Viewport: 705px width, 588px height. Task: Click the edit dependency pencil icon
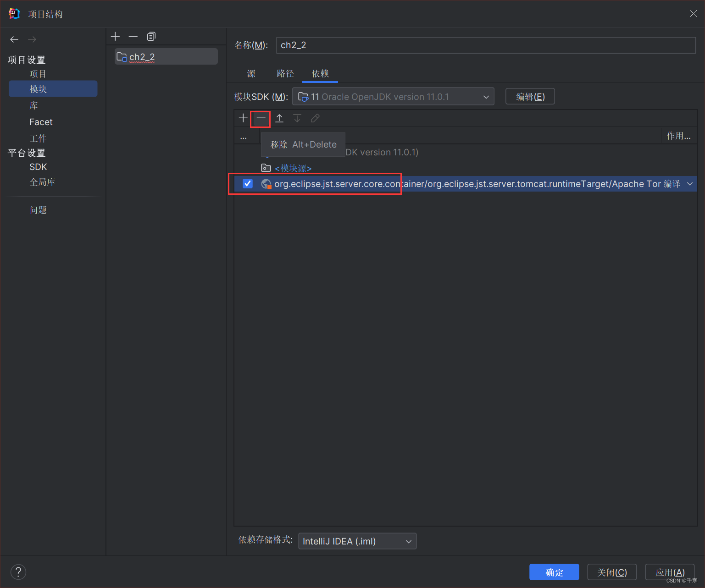pos(315,118)
